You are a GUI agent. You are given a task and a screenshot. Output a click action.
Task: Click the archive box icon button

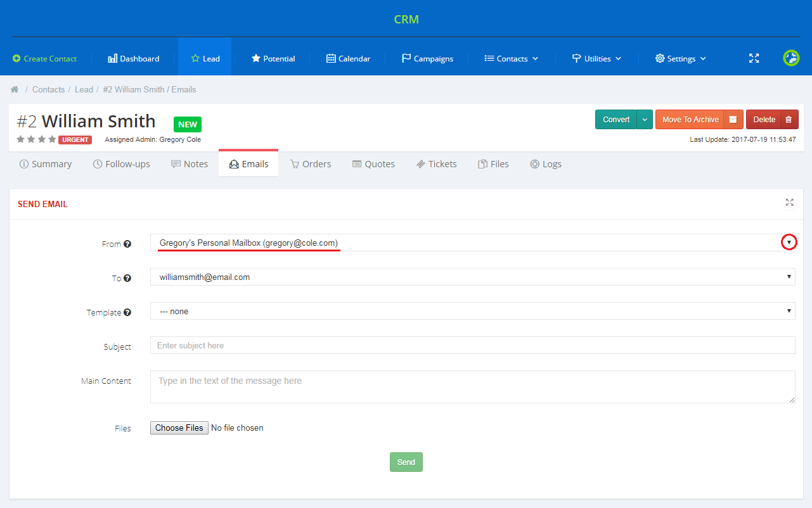(x=733, y=120)
